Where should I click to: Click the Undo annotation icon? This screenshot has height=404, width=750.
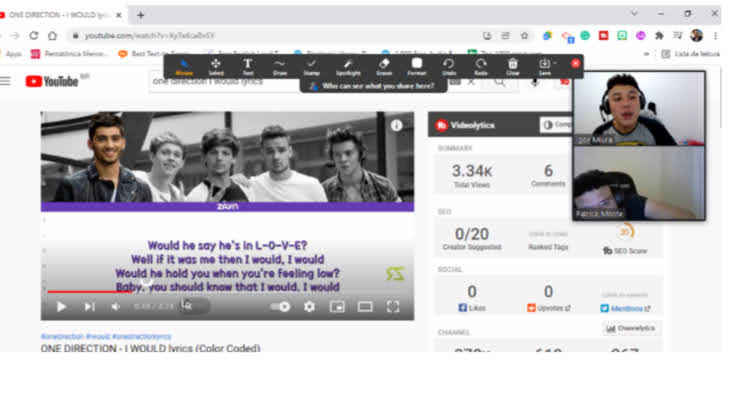tap(449, 66)
